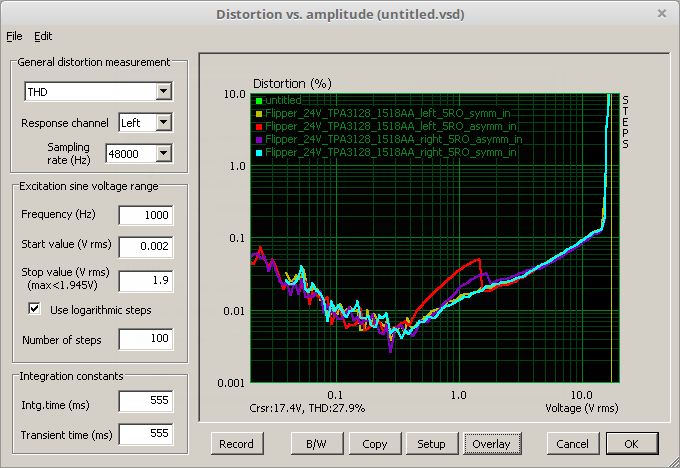Toggle the Use logarithmic steps checkbox

click(36, 309)
